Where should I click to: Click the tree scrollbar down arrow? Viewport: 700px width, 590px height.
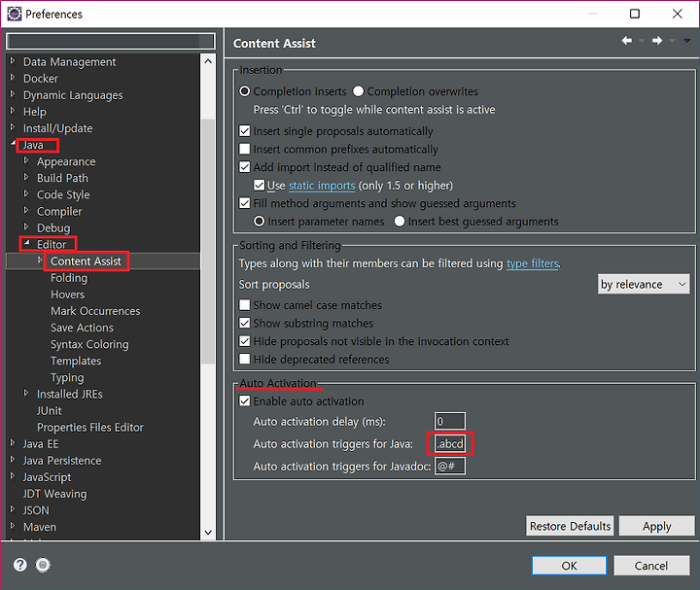tap(208, 533)
